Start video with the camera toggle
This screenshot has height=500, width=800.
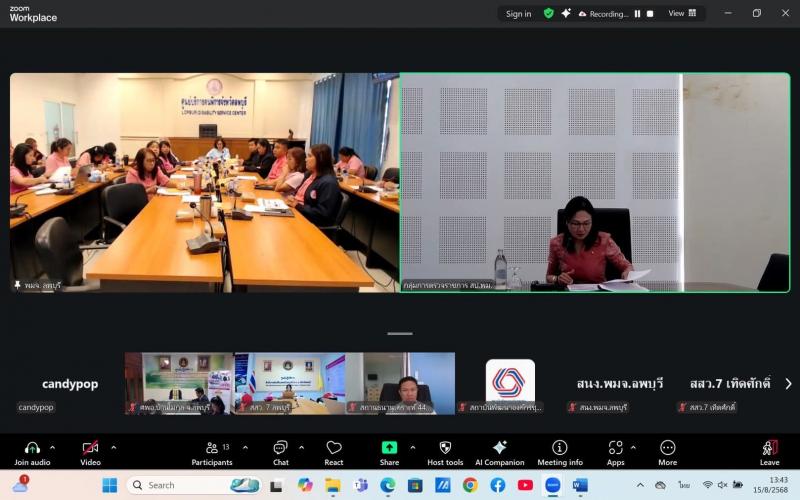pyautogui.click(x=90, y=452)
